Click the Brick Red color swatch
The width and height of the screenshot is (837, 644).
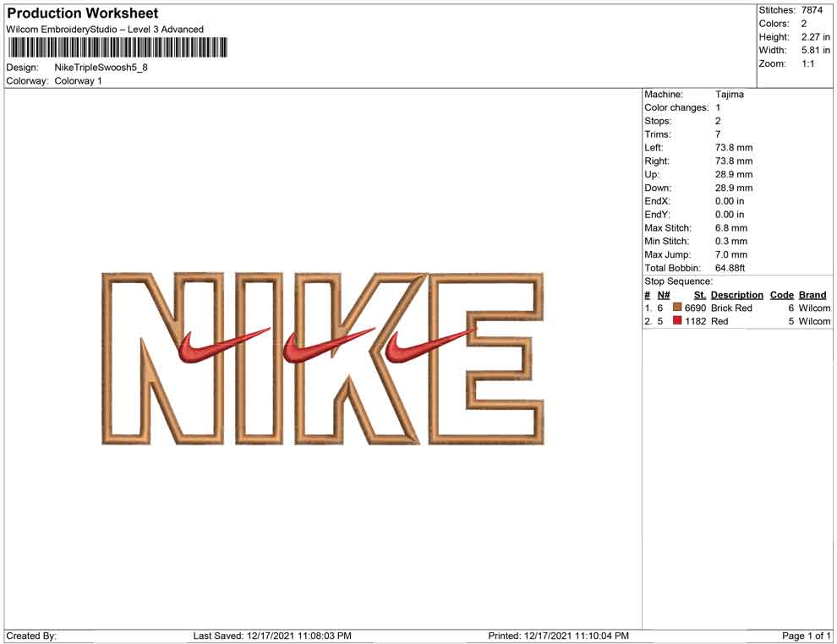(x=677, y=308)
